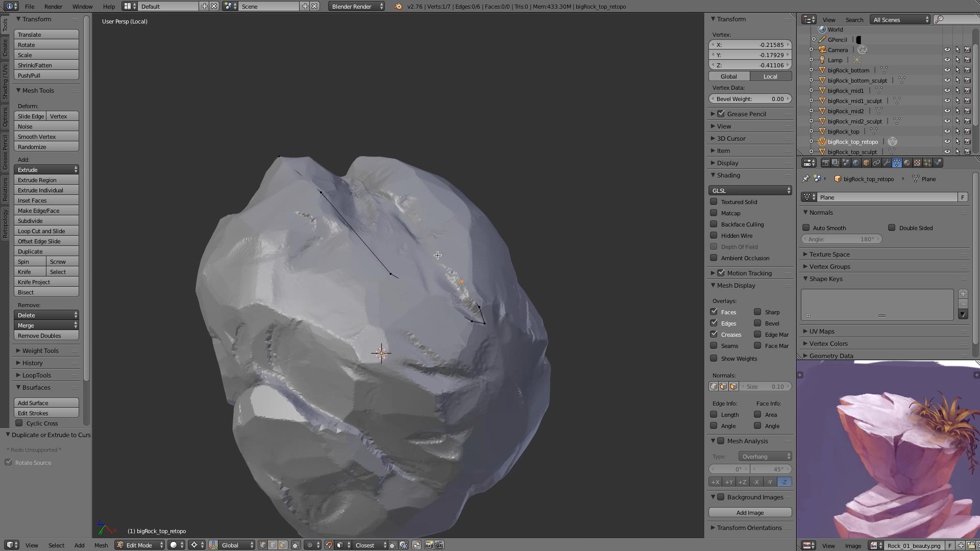Viewport: 980px width, 551px height.
Task: Open the Edit Mode selector dropdown
Action: 139,545
